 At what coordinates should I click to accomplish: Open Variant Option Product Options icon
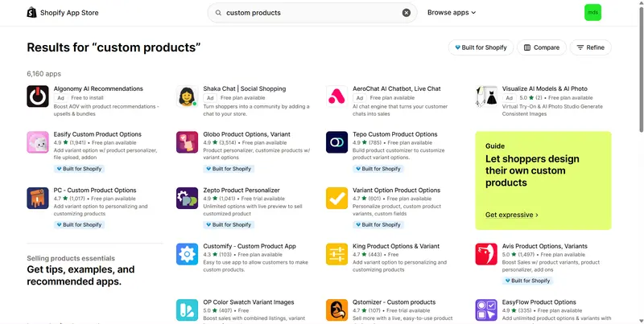pyautogui.click(x=336, y=198)
